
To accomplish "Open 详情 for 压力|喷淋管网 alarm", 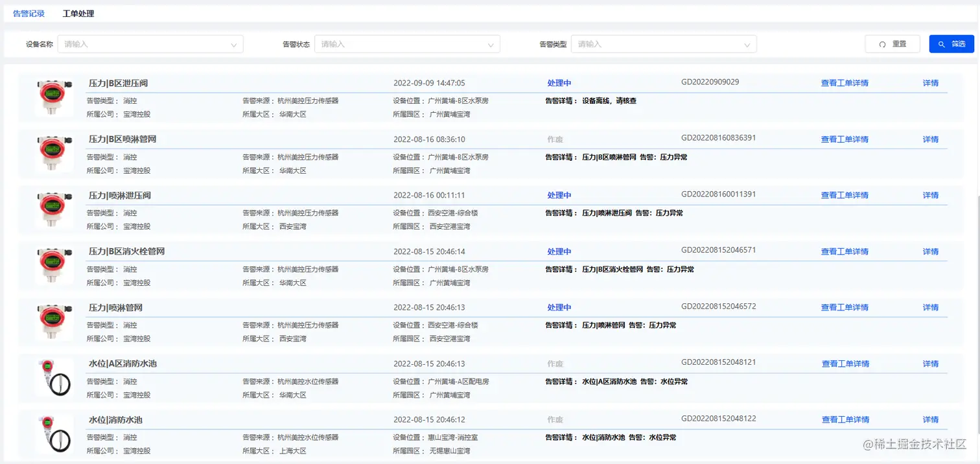I will 931,307.
